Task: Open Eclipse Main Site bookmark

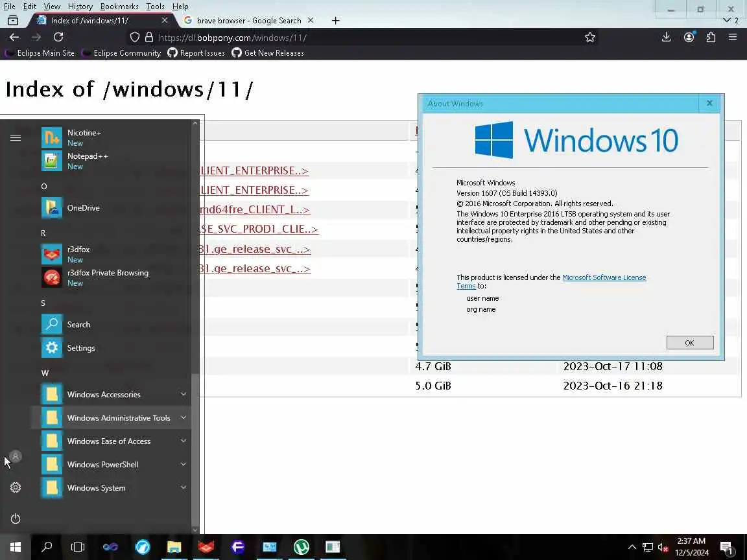Action: click(x=40, y=53)
